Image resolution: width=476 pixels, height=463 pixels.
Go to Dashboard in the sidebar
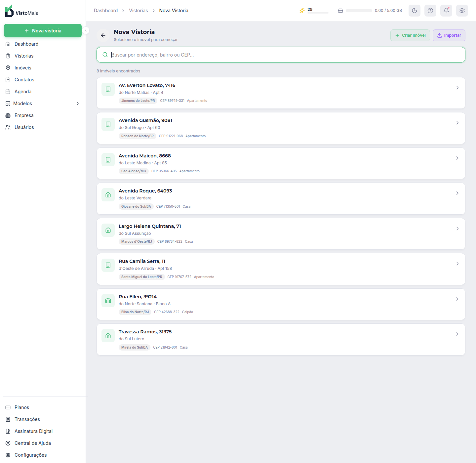pos(43,44)
